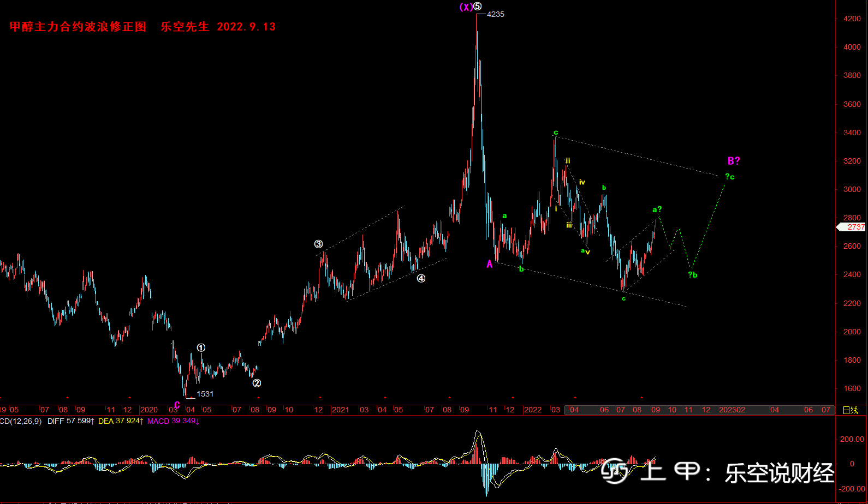The image size is (868, 504).
Task: Click the 202302 marker on time axis
Action: pyautogui.click(x=732, y=410)
